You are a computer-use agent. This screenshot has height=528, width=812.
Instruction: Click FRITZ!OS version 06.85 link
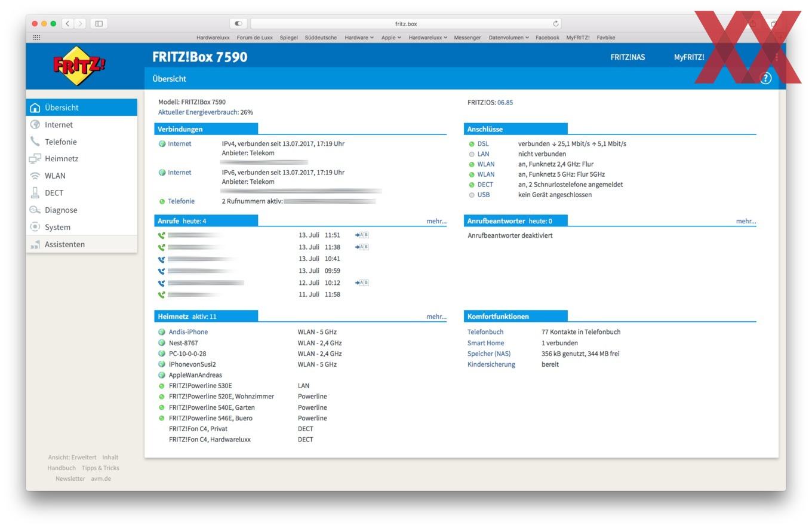(x=505, y=102)
